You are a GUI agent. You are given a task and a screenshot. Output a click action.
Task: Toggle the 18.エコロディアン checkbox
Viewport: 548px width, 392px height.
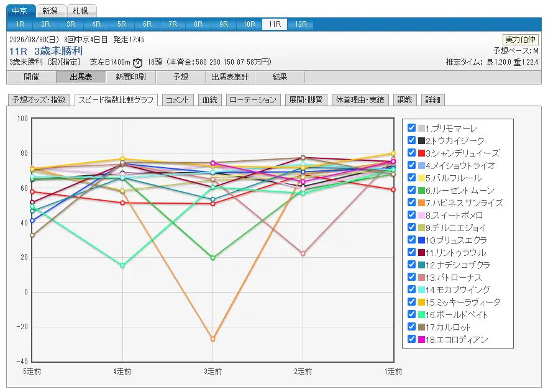[x=412, y=339]
